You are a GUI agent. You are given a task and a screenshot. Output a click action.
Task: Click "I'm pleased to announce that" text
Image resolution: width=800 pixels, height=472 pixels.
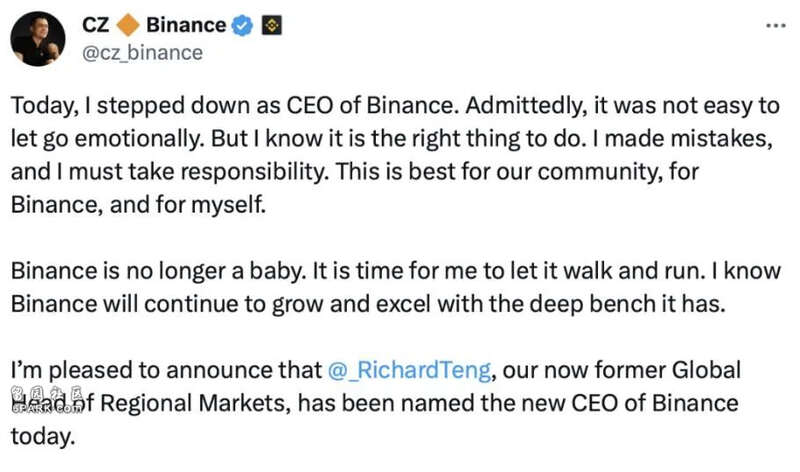pos(165,371)
